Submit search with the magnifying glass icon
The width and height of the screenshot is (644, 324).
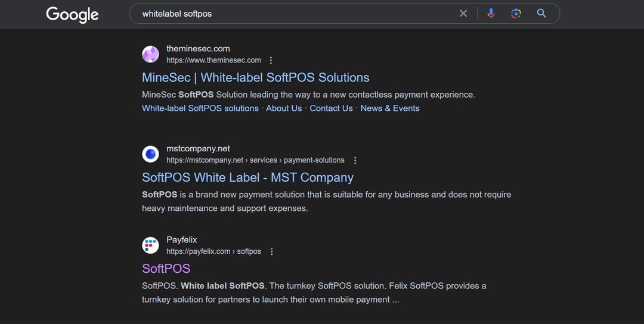pos(541,14)
